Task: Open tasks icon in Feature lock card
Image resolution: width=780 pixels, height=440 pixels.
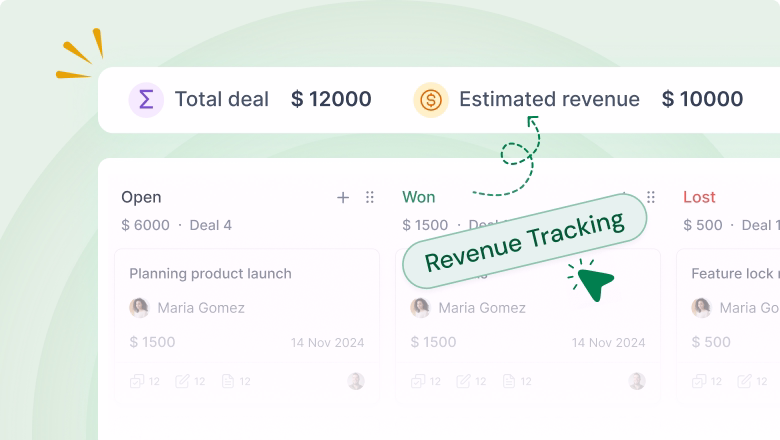Action: tap(699, 381)
